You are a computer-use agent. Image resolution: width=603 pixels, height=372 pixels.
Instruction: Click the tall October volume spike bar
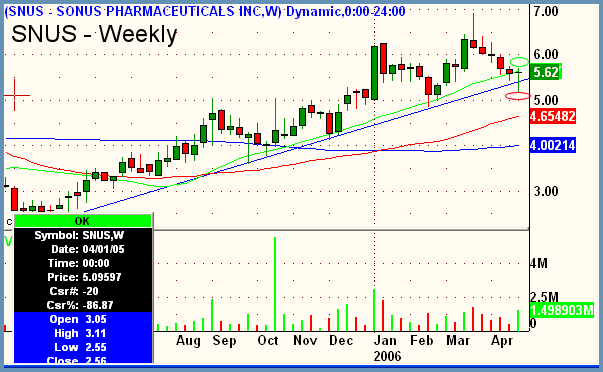[x=275, y=284]
